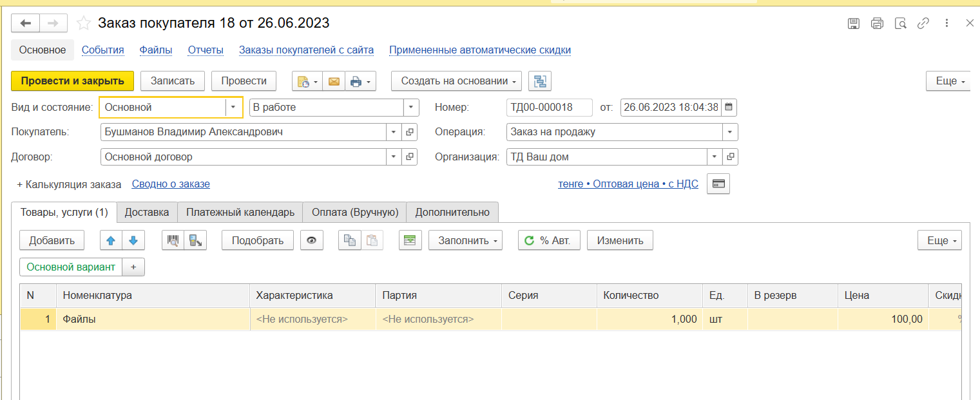Viewport: 980px width, 400px height.
Task: Open the Сводно о заказе link
Action: tap(171, 184)
